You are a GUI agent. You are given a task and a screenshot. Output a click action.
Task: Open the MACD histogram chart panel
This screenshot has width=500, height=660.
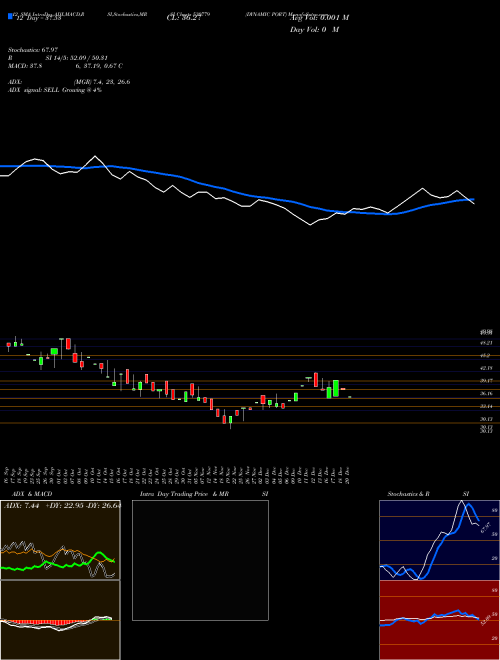pyautogui.click(x=60, y=620)
